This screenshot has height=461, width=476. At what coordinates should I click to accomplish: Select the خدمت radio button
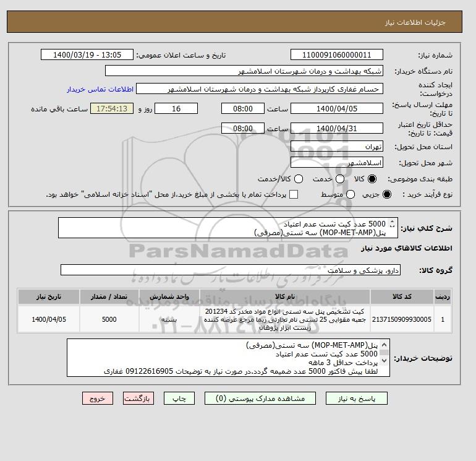pyautogui.click(x=340, y=179)
